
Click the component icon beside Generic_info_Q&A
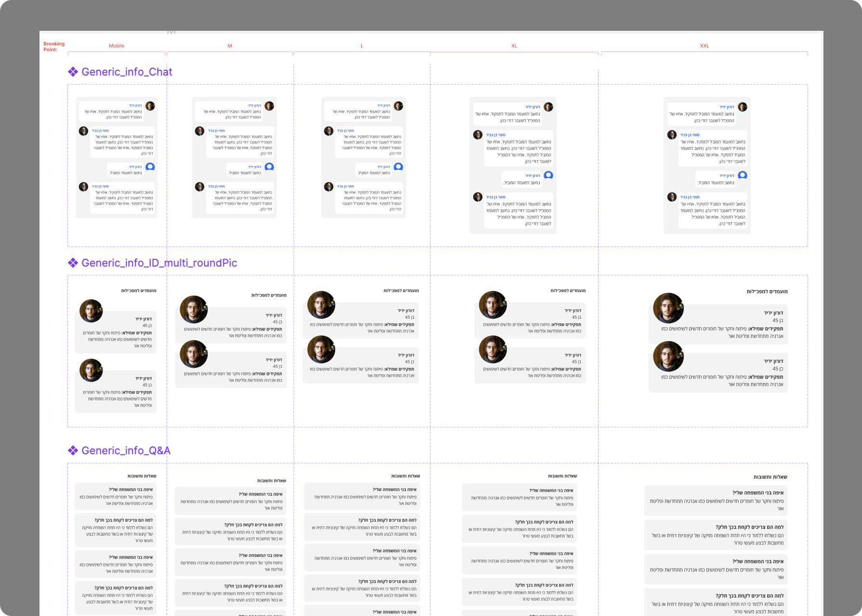coord(73,450)
